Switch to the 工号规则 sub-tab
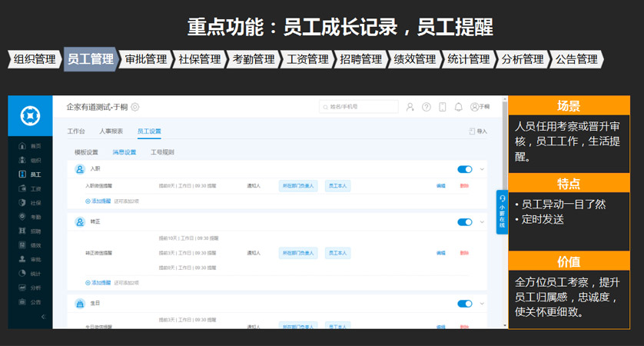 click(162, 152)
